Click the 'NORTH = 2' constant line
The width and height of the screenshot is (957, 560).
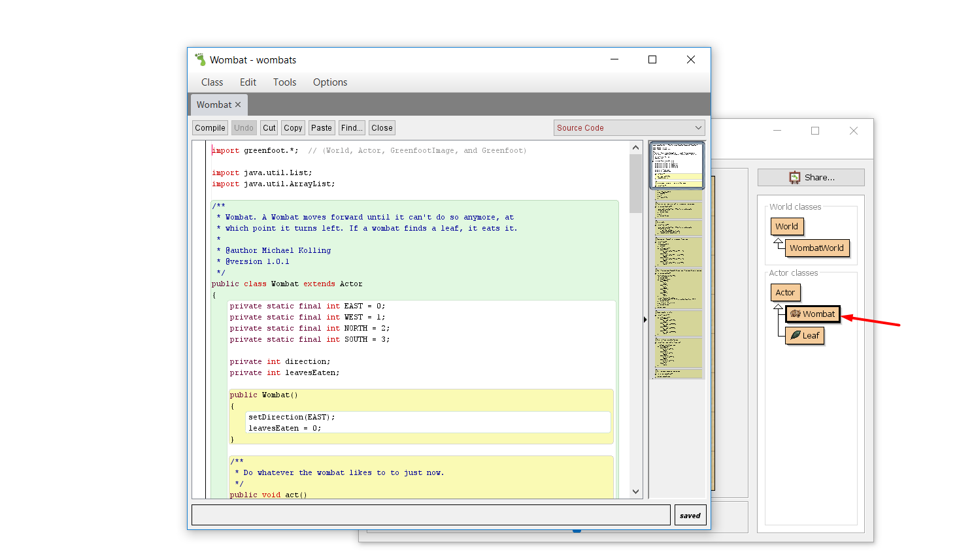[x=309, y=329]
